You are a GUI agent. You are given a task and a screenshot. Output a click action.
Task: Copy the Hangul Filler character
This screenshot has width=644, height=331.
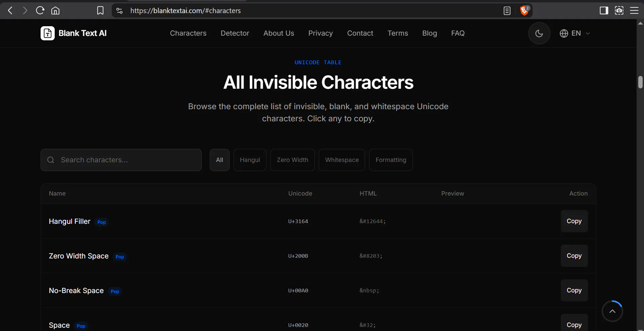(x=574, y=221)
